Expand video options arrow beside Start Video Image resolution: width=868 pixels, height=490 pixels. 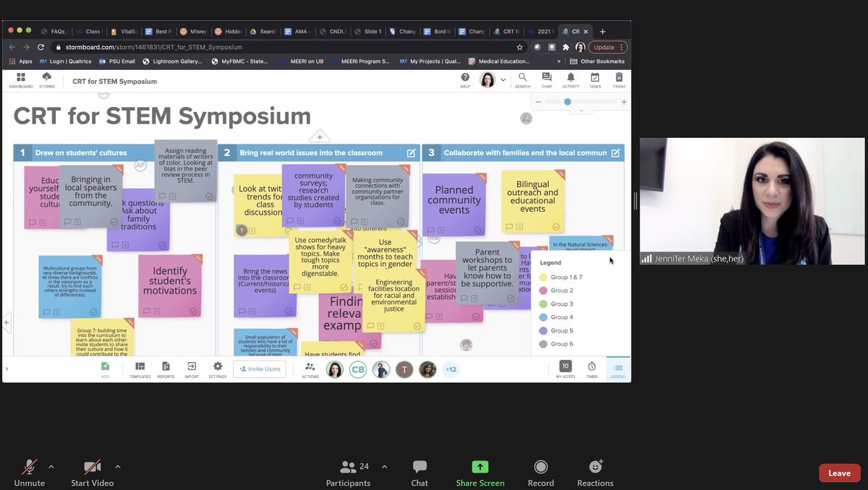(x=118, y=465)
